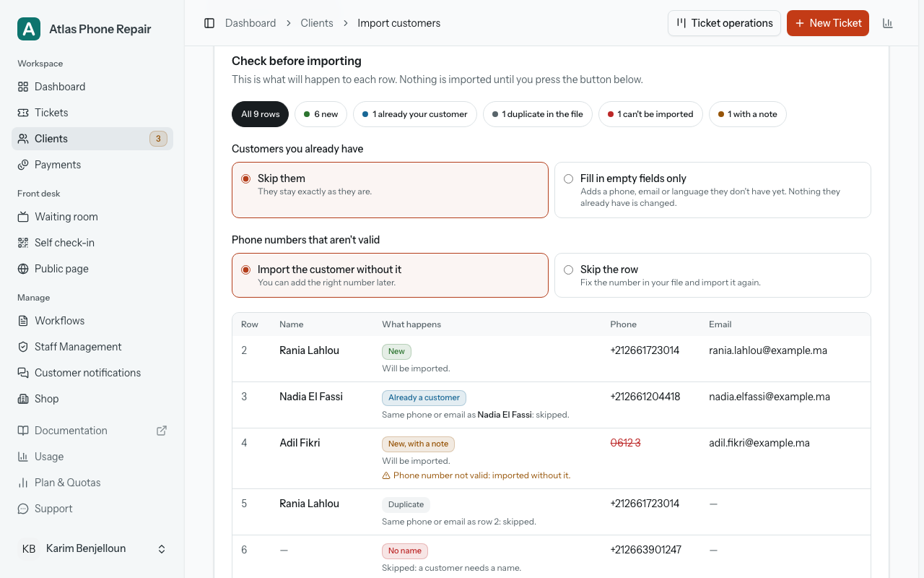Click the New, with a note badge

click(x=418, y=444)
